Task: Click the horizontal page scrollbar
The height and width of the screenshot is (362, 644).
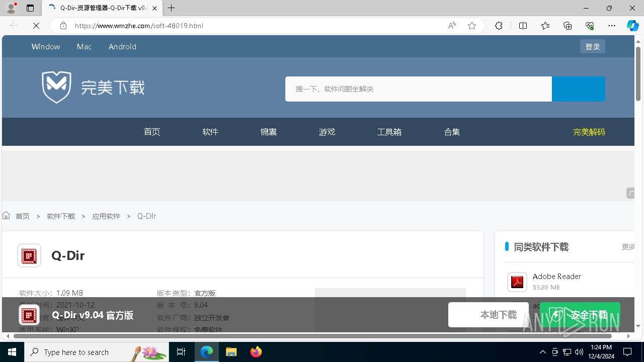Action: tap(312, 336)
